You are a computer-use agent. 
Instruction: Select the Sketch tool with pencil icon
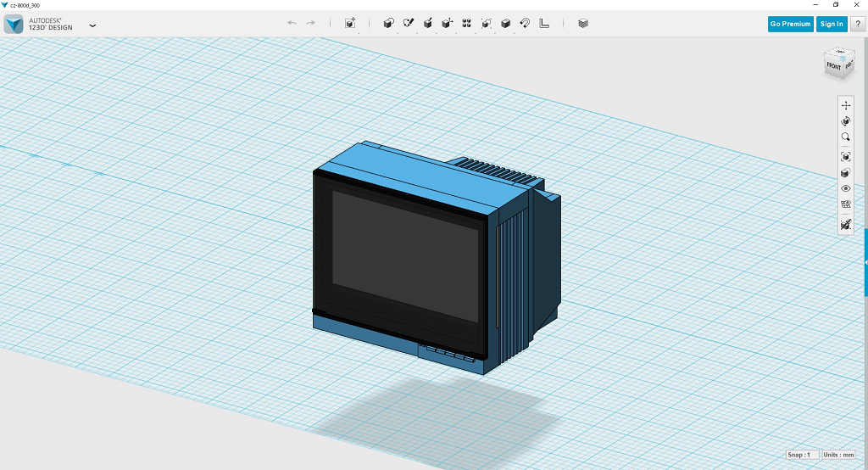[408, 23]
